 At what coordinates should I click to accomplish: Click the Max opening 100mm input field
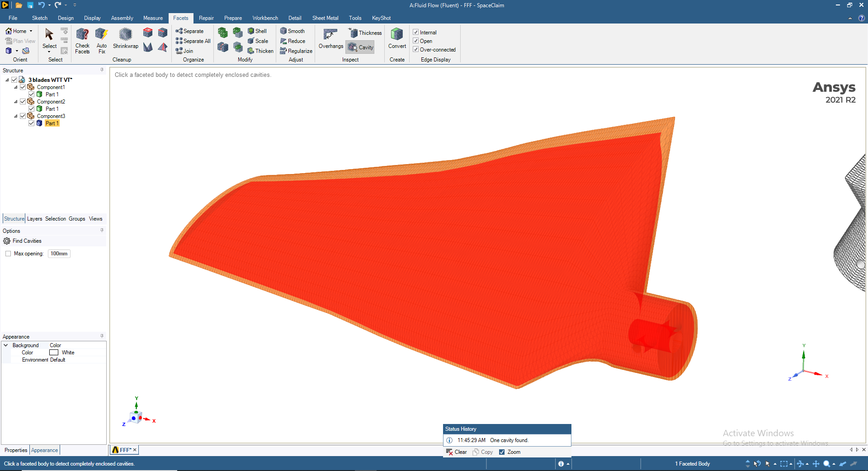(x=59, y=254)
